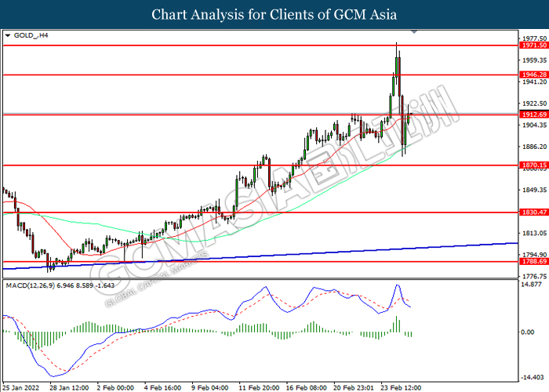Screen dimensions: 549x392
Task: Click the 23 Feb 12:00 date label
Action: pos(401,388)
